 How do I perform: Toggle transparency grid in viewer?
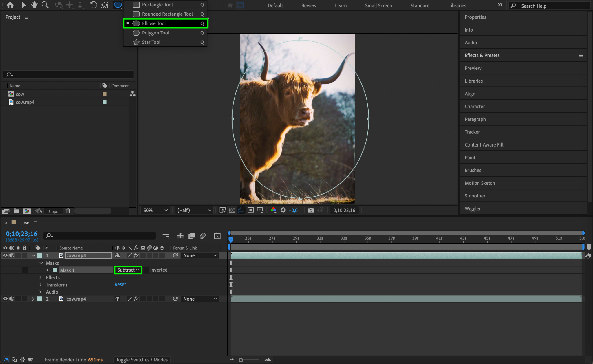[x=232, y=210]
